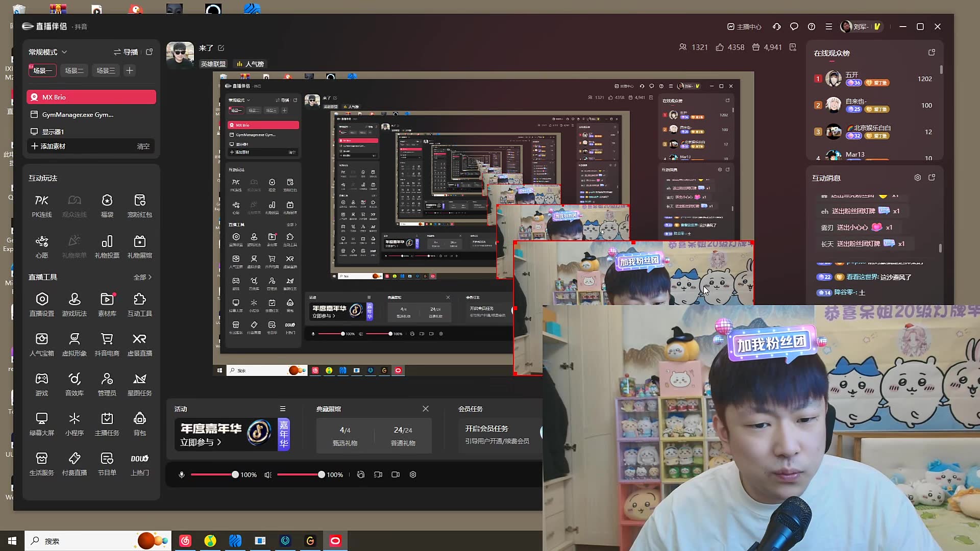The height and width of the screenshot is (551, 980).
Task: Open the 上热门 DOU+ promotion tool
Action: [140, 464]
